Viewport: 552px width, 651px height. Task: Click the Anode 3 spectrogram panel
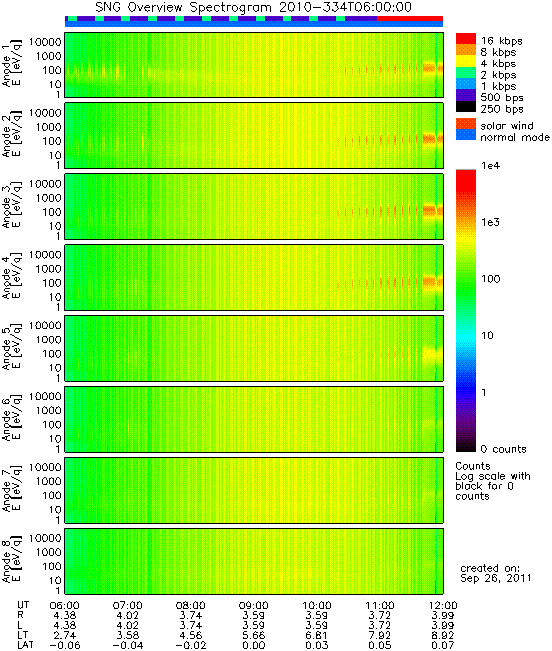tap(254, 206)
